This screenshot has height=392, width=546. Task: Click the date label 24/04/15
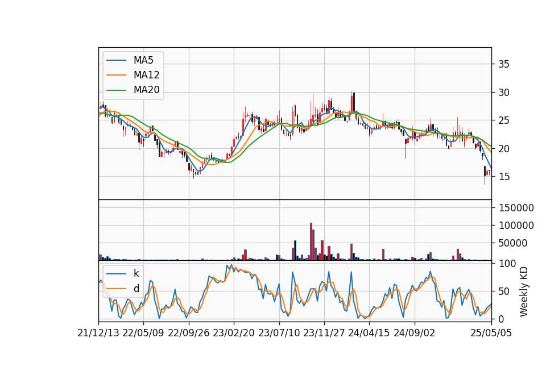point(369,333)
